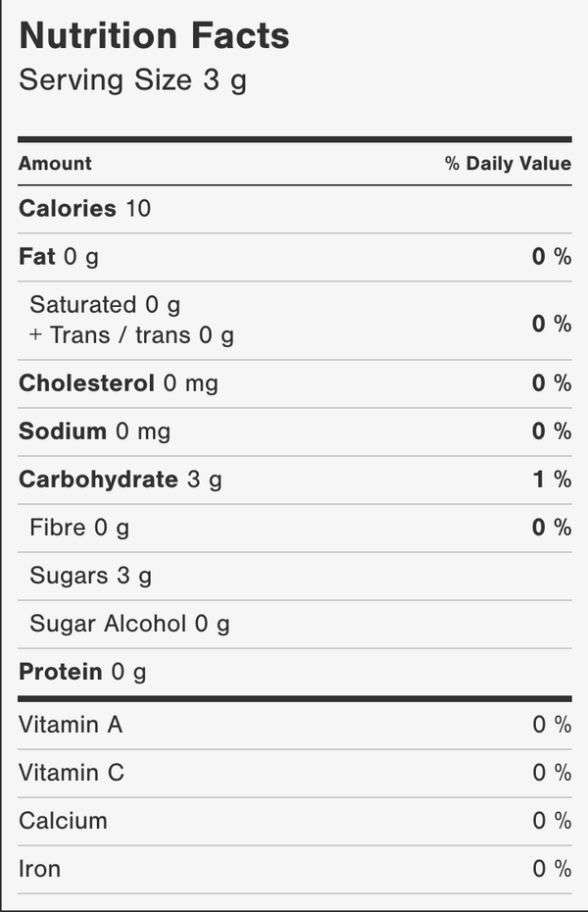The width and height of the screenshot is (588, 912).
Task: Click the Calcium row
Action: click(x=295, y=821)
